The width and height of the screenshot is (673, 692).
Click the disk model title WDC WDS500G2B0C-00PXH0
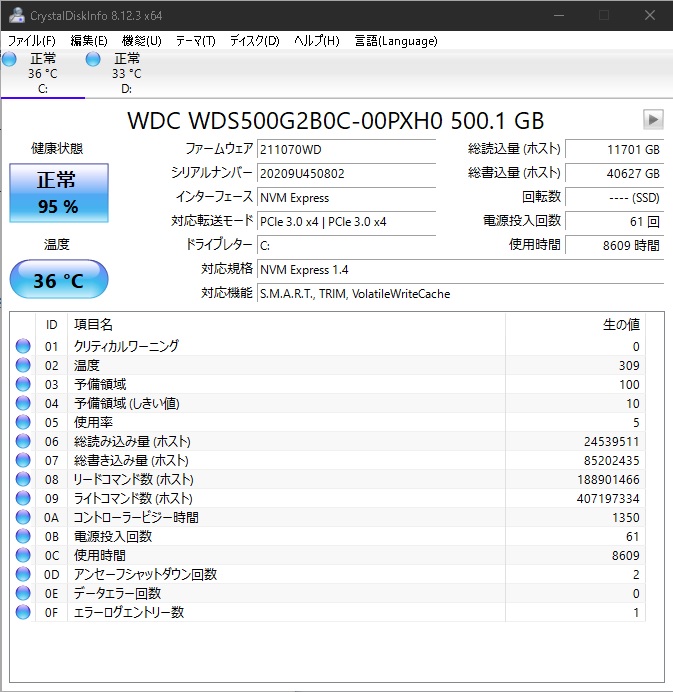click(x=285, y=120)
